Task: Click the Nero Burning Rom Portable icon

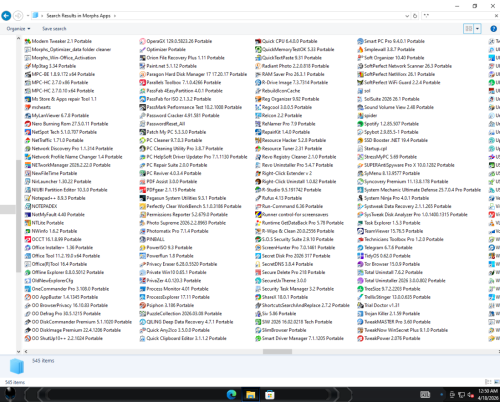Action: pos(28,124)
